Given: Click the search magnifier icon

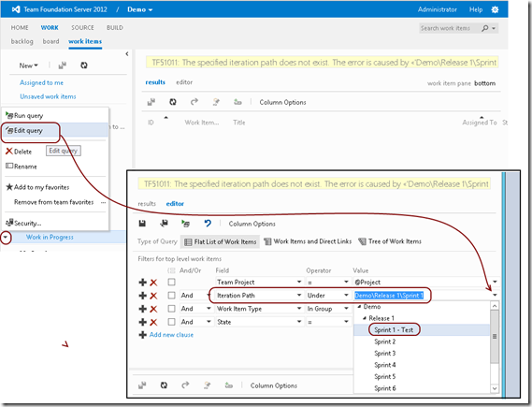Looking at the screenshot, I should click(485, 28).
